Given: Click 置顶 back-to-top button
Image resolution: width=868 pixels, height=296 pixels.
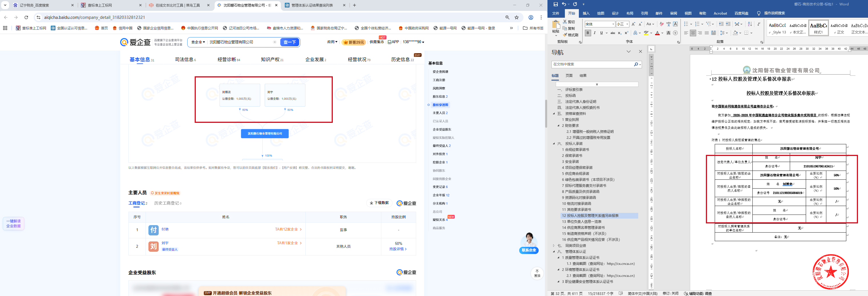Looking at the screenshot, I should point(537,273).
